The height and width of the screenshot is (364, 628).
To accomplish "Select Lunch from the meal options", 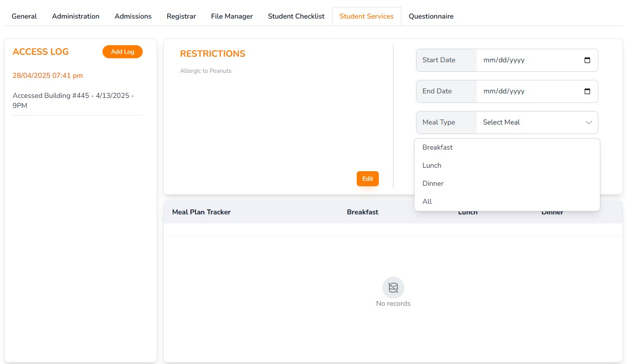I will pos(431,165).
